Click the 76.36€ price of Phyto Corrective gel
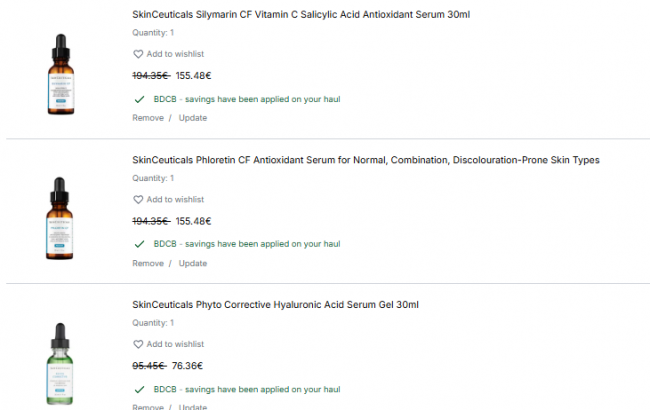 pyautogui.click(x=187, y=366)
